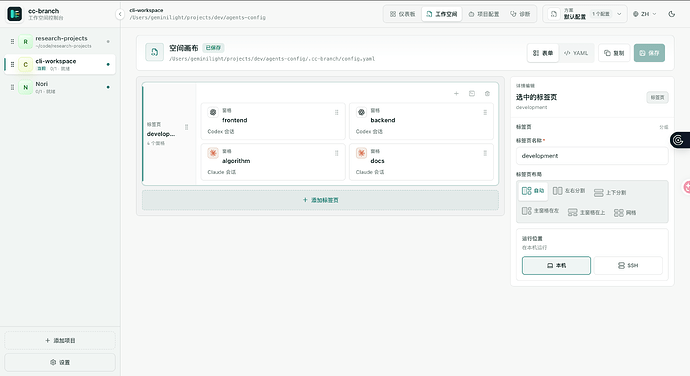Click the 已保存 status badge

click(213, 48)
